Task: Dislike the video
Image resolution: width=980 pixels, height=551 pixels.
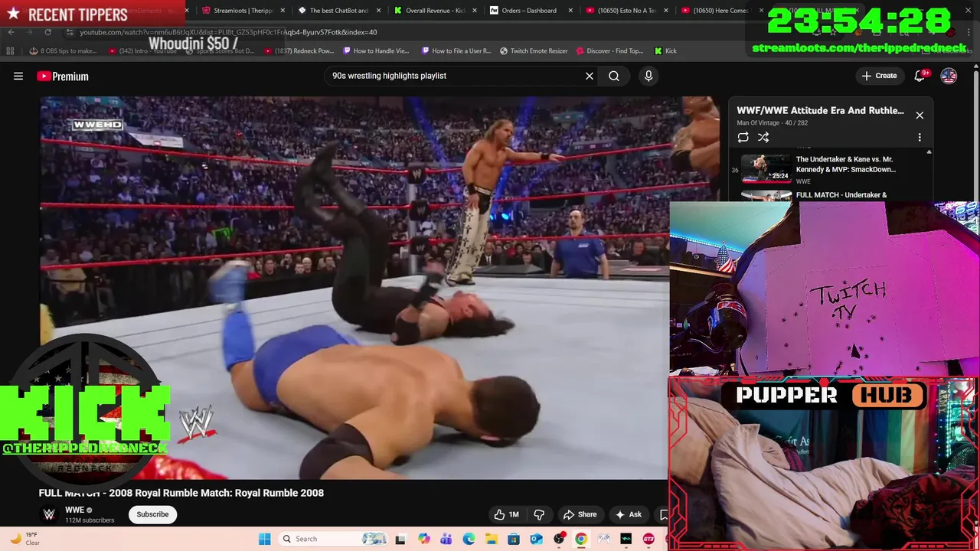Action: (x=539, y=514)
